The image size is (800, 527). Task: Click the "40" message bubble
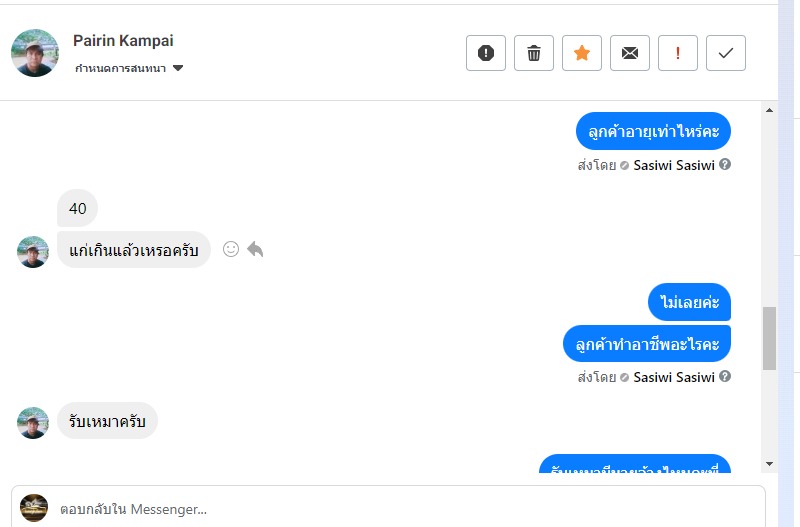[x=78, y=208]
